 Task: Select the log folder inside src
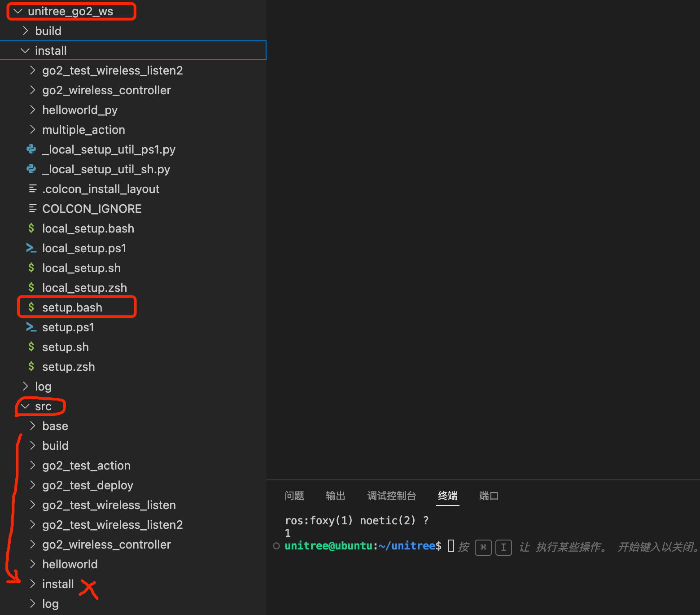tap(50, 603)
